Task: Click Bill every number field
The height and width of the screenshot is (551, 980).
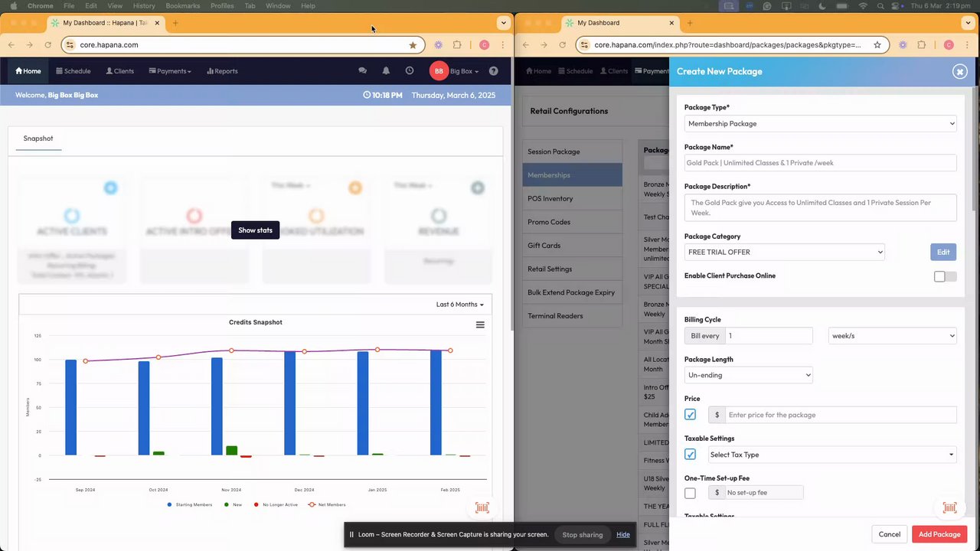Action: tap(769, 335)
